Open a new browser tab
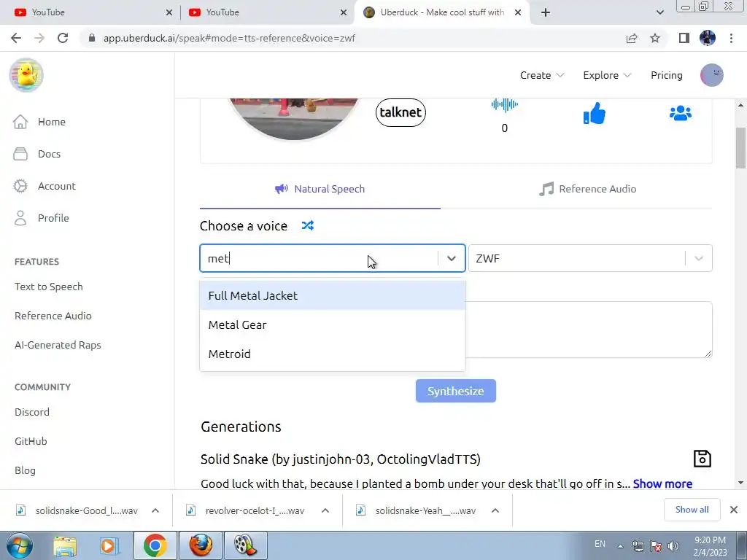 (546, 12)
